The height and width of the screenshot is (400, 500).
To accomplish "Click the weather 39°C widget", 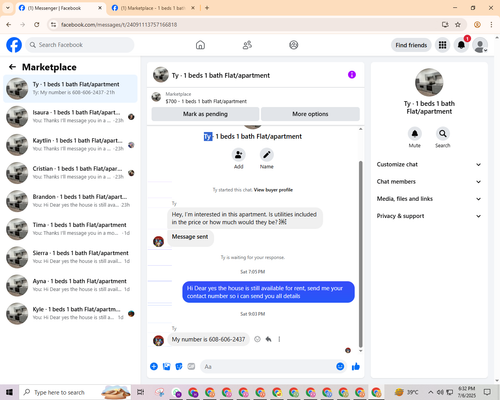I will click(406, 392).
